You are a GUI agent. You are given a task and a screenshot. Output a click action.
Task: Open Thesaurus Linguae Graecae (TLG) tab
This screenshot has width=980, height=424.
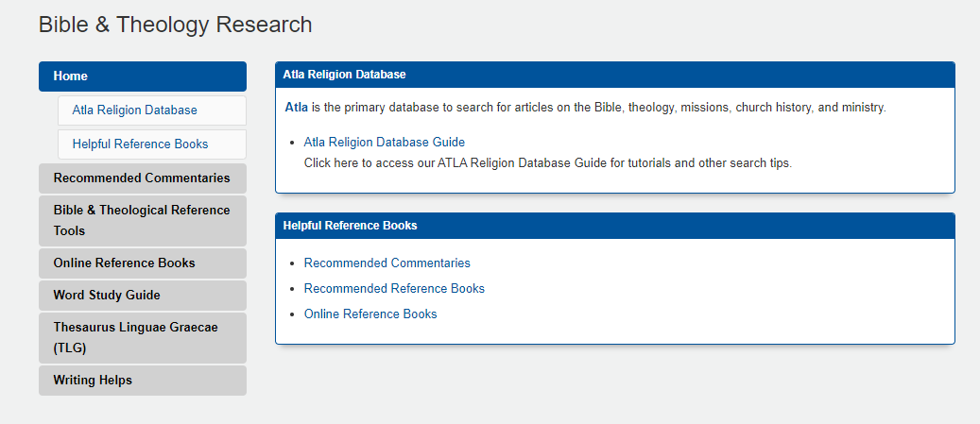(x=143, y=338)
